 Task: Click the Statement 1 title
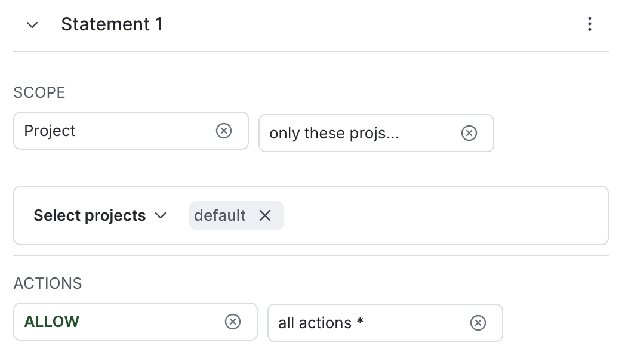point(112,25)
